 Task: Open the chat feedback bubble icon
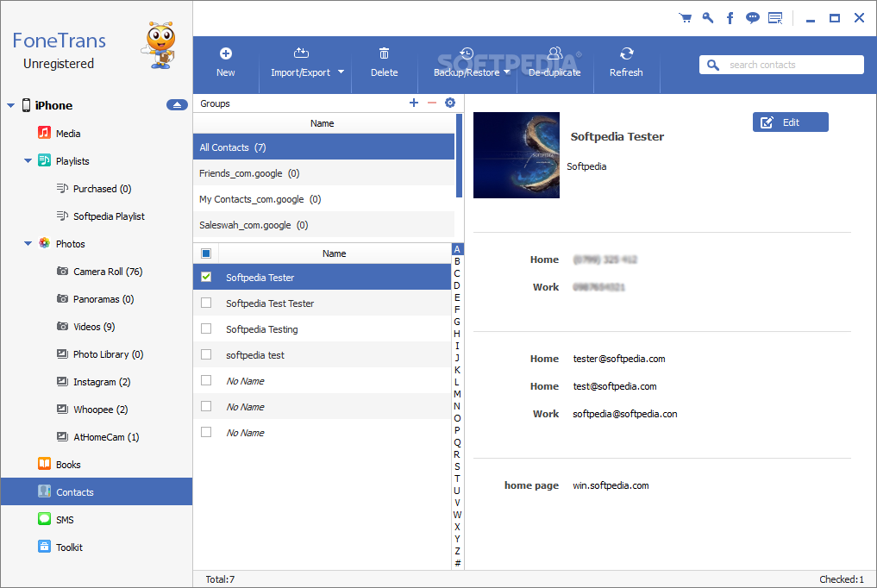click(753, 18)
